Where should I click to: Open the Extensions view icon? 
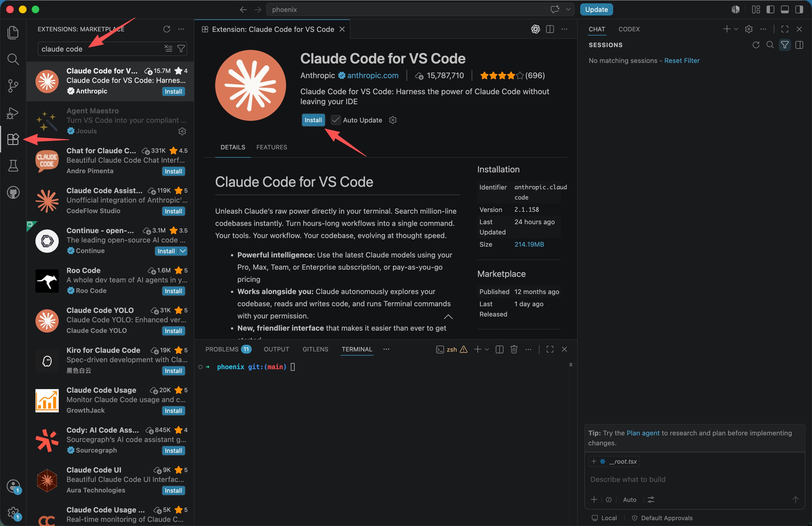[x=13, y=139]
